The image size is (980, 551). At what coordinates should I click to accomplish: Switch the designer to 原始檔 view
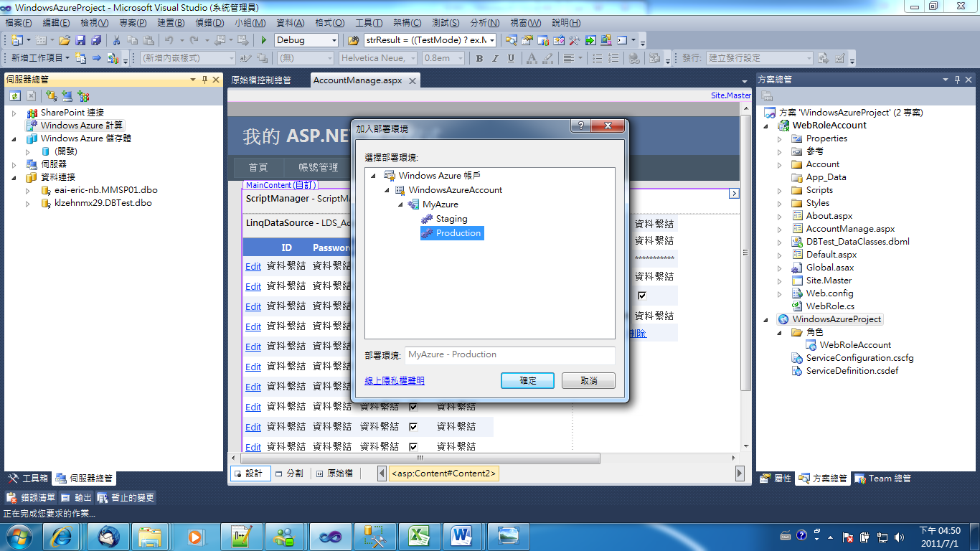[x=334, y=474]
